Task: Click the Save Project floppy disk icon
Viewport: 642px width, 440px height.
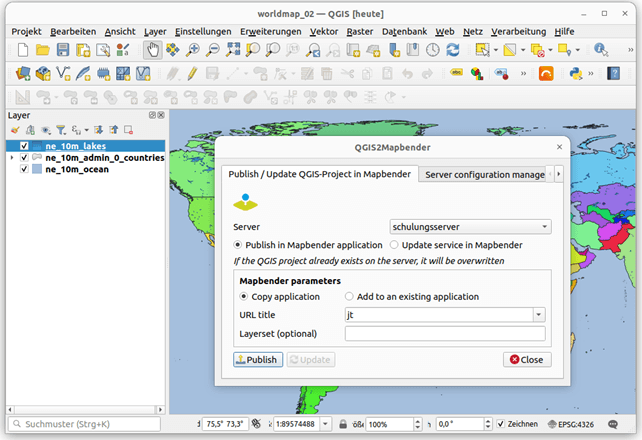Action: click(63, 49)
